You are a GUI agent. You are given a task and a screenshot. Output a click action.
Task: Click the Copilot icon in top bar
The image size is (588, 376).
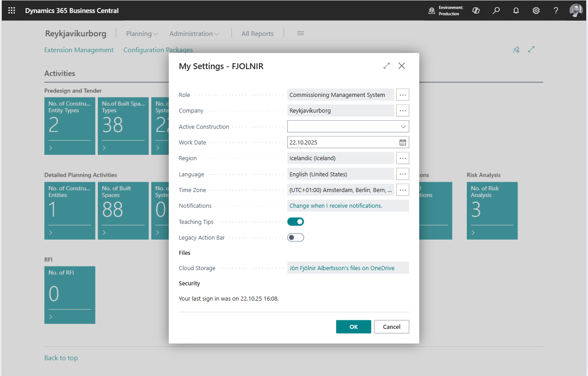pos(476,10)
